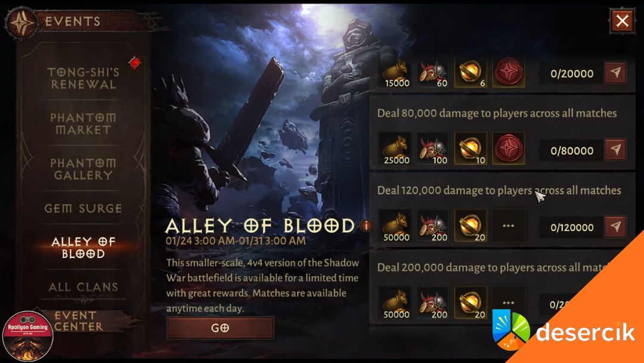Select the red seal reward in 80,000 quest
This screenshot has width=644, height=363.
pos(509,149)
